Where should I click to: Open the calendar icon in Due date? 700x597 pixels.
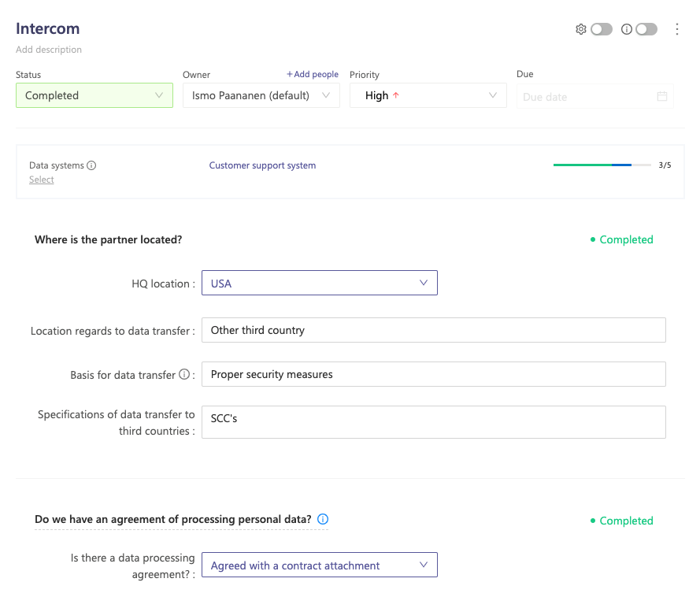tap(662, 96)
